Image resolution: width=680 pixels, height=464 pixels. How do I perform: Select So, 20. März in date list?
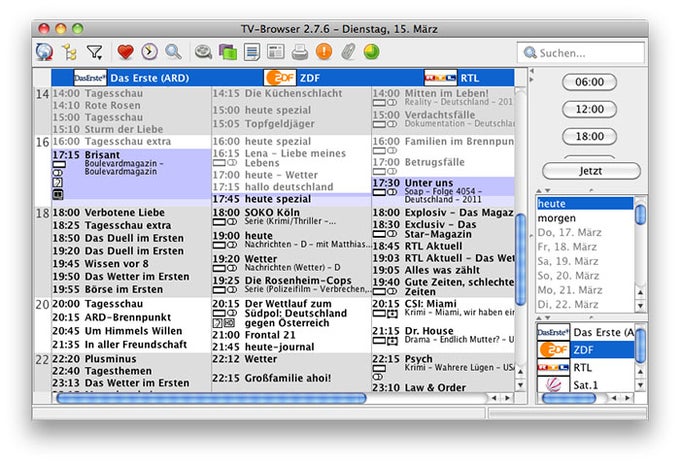pyautogui.click(x=585, y=275)
